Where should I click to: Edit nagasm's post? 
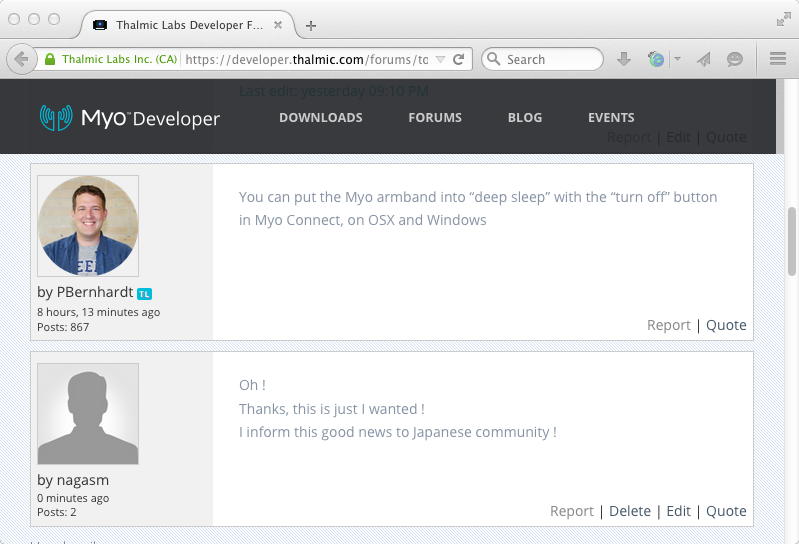[x=678, y=511]
